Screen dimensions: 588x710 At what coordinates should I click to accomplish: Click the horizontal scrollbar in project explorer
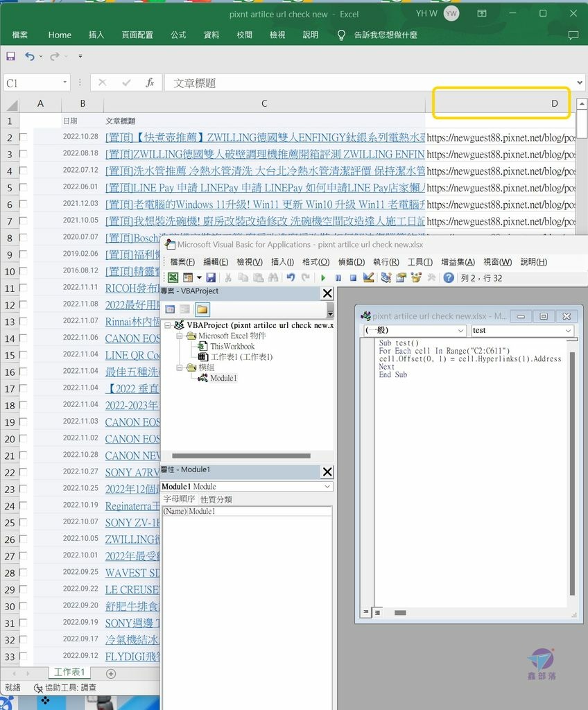(x=241, y=456)
